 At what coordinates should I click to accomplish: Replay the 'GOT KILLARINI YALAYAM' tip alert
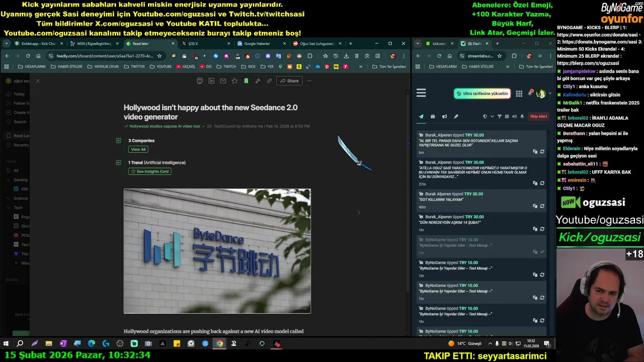click(x=542, y=206)
